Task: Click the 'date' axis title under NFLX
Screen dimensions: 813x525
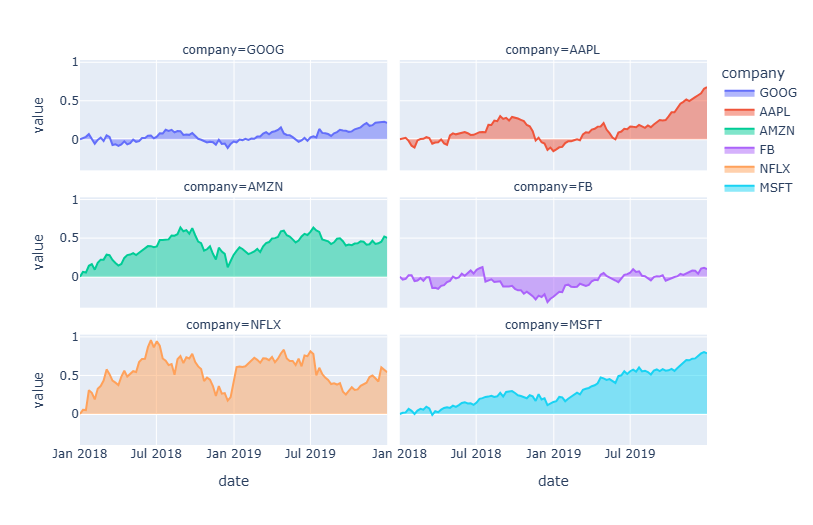Action: coord(233,481)
